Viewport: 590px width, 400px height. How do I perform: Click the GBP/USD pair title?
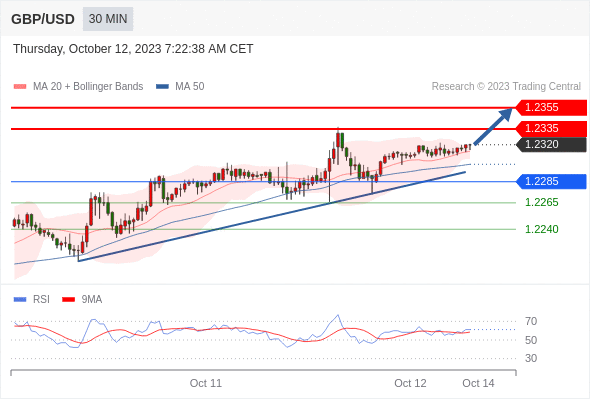click(43, 19)
